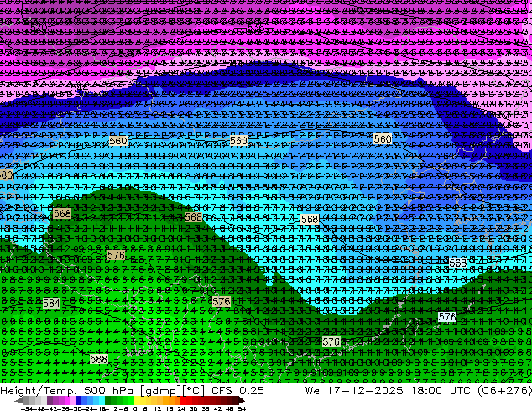Viewport: 532px width, 411px height.
Task: Click the date '17-12-2025'
Action: coord(365,390)
